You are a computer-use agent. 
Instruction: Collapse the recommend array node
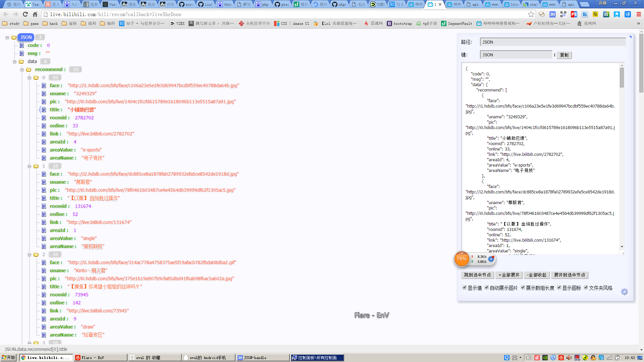pyautogui.click(x=22, y=70)
